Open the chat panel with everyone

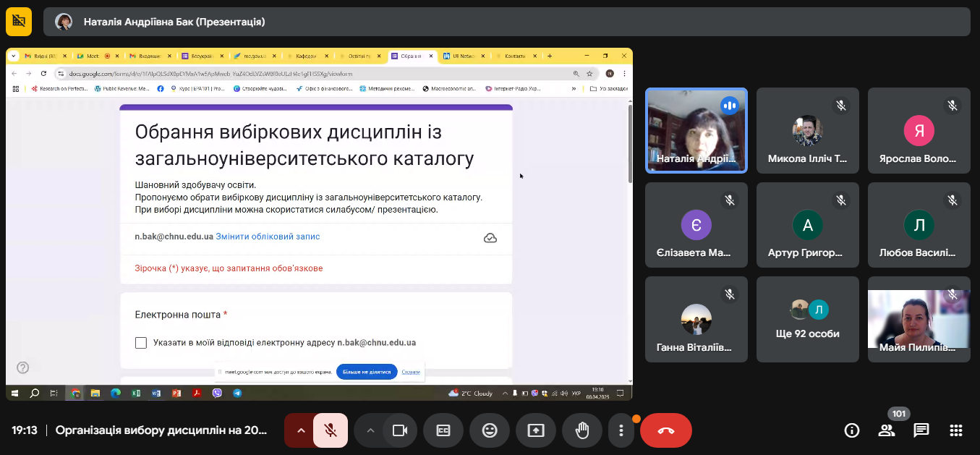[x=921, y=430]
